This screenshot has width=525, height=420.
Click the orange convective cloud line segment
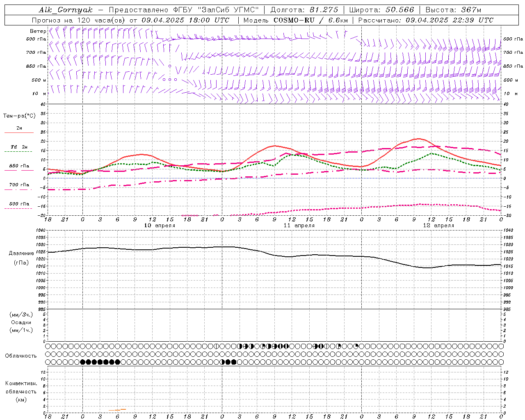[x=117, y=410]
